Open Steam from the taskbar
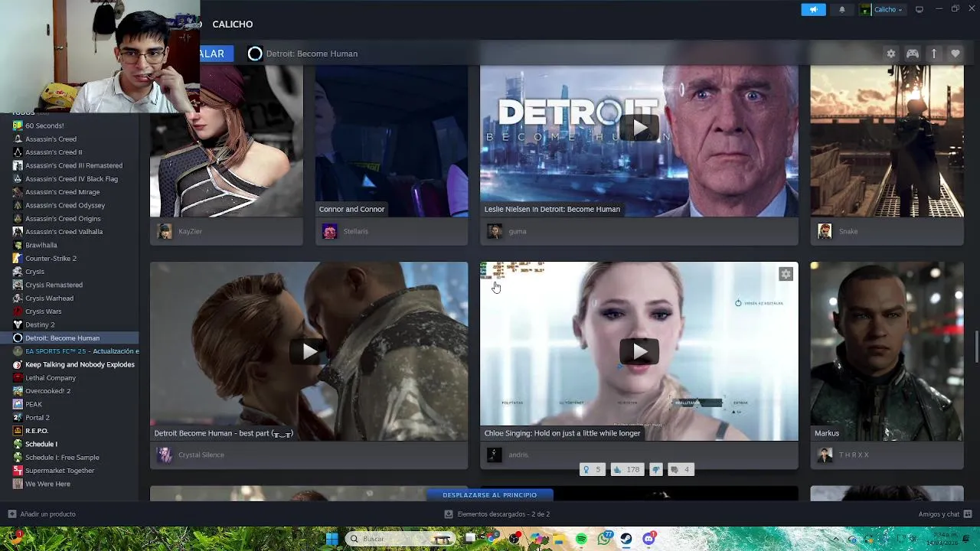Image resolution: width=980 pixels, height=551 pixels. [x=626, y=539]
